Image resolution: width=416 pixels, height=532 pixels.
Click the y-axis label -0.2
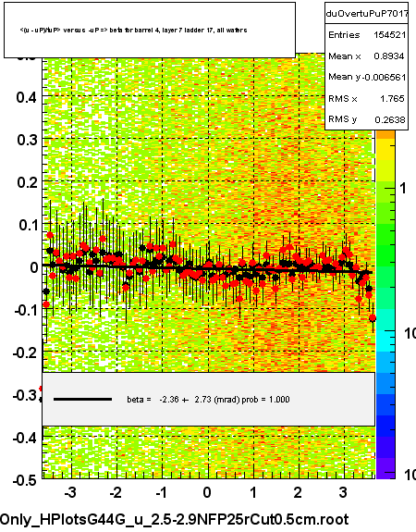(26, 353)
